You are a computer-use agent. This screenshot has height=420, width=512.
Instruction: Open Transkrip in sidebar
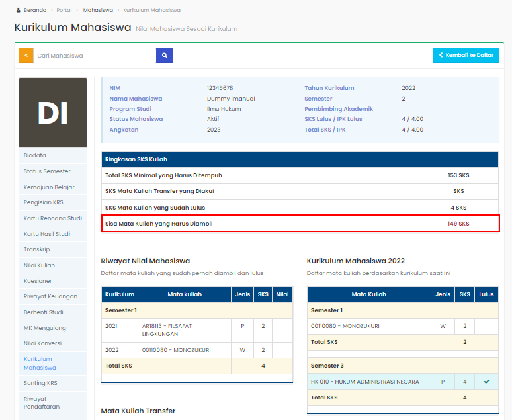coord(53,249)
